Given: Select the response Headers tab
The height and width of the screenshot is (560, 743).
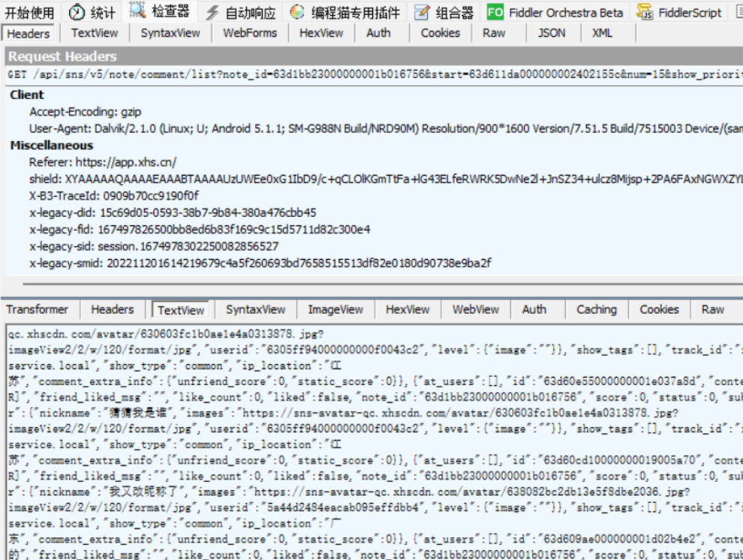Looking at the screenshot, I should (113, 309).
